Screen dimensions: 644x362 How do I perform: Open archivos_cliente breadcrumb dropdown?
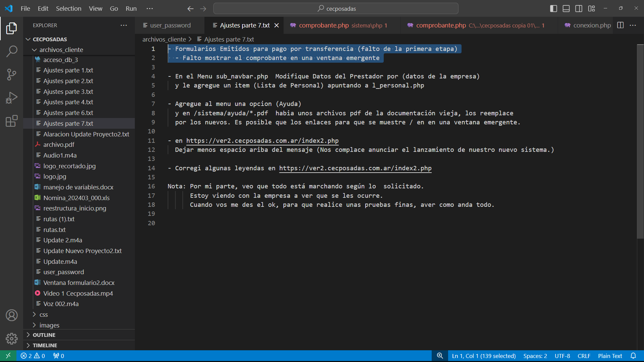(x=164, y=39)
